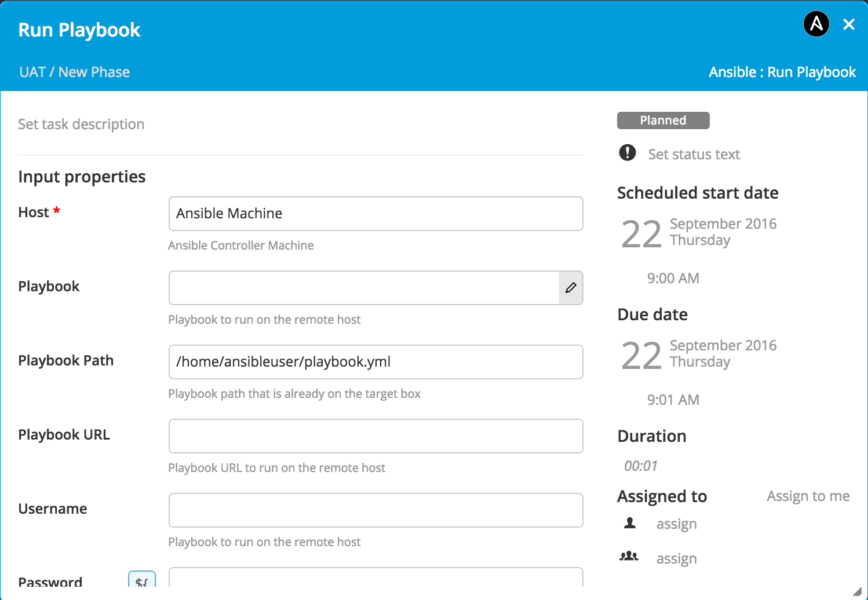Close the Run Playbook dialog
This screenshot has width=868, height=600.
[x=849, y=24]
